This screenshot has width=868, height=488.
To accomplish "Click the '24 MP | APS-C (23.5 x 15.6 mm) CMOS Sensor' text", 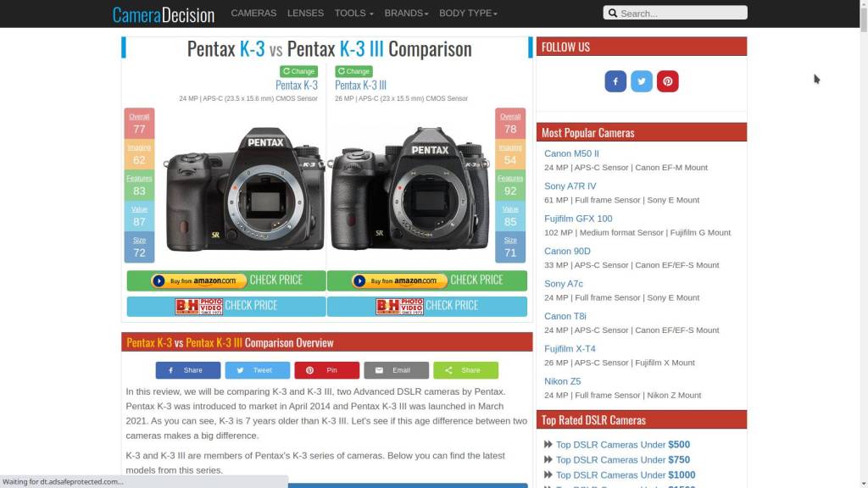I will tap(248, 98).
